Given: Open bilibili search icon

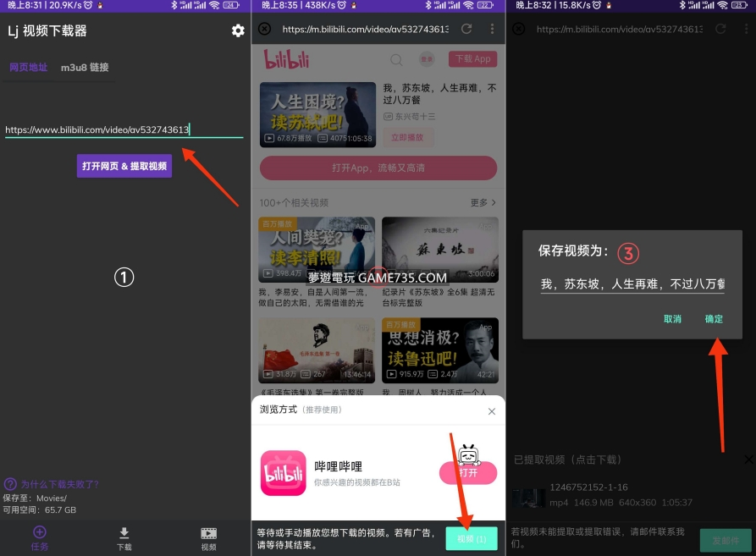Looking at the screenshot, I should [396, 60].
